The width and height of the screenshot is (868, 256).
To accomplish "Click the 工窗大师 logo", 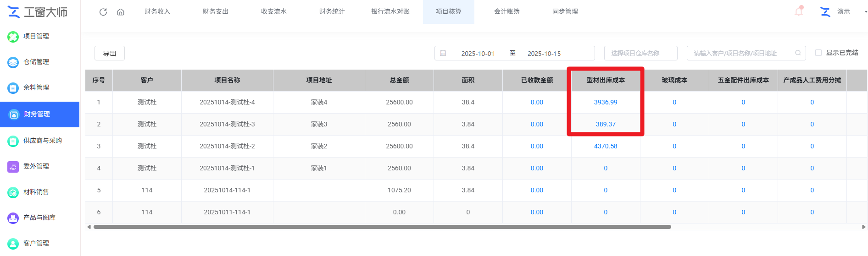I will click(38, 12).
